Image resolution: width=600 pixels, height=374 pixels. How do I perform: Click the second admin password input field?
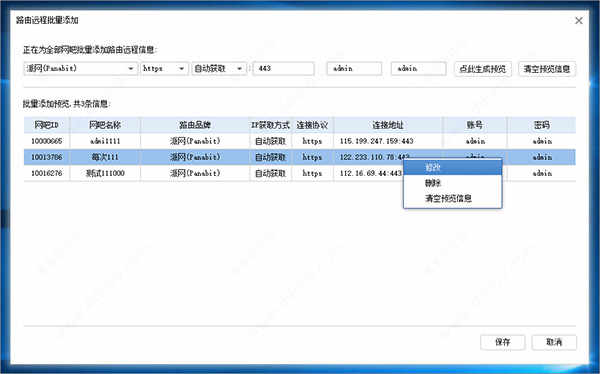click(x=419, y=69)
